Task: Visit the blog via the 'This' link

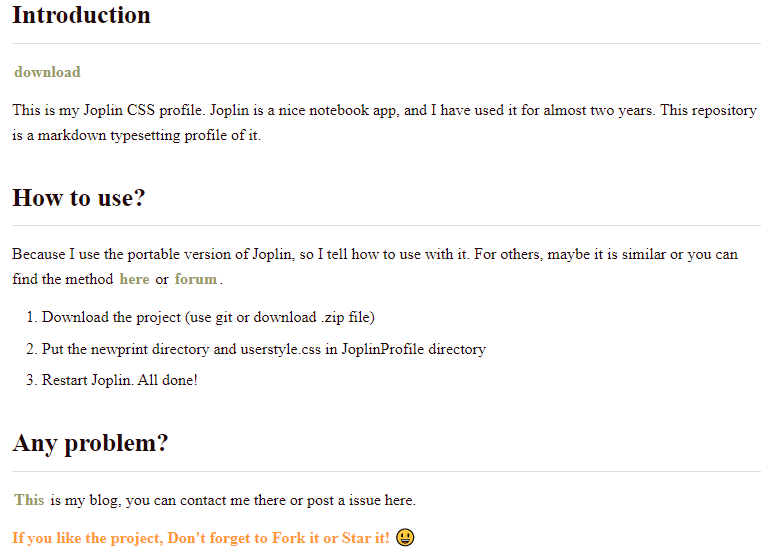Action: point(29,500)
